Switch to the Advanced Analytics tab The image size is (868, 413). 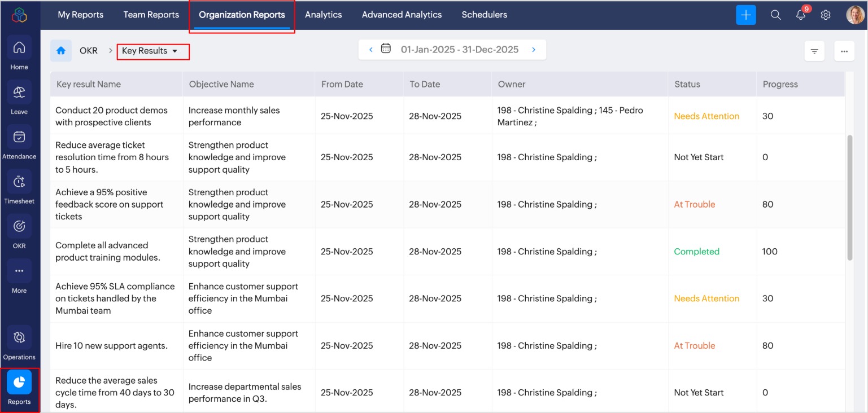coord(402,15)
